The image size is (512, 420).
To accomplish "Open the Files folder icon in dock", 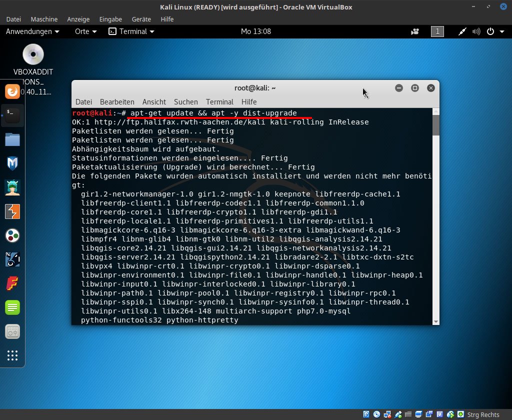I will point(12,139).
